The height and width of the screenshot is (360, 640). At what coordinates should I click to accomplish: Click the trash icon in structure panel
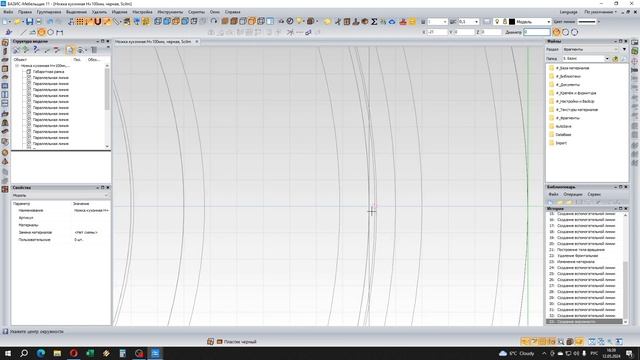94,50
